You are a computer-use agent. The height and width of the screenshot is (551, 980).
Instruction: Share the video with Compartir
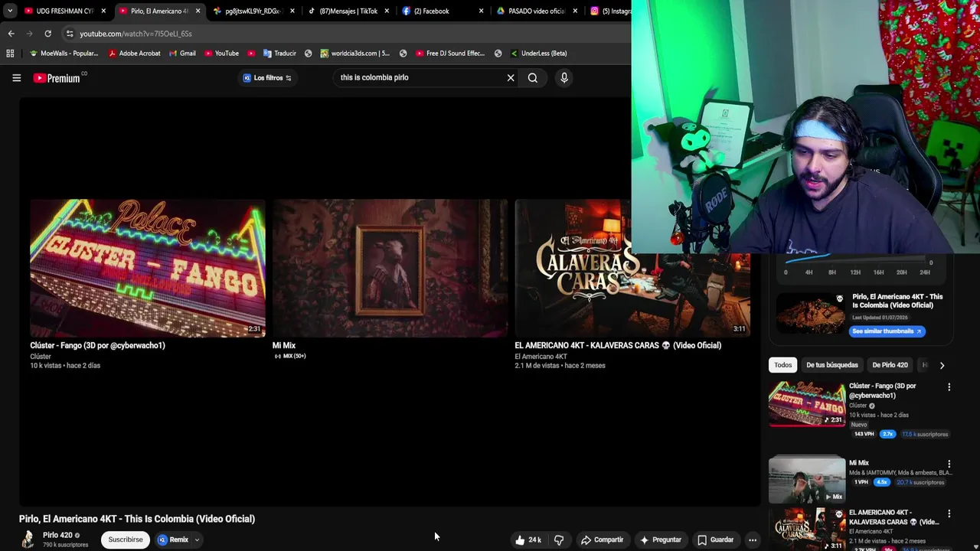[602, 540]
